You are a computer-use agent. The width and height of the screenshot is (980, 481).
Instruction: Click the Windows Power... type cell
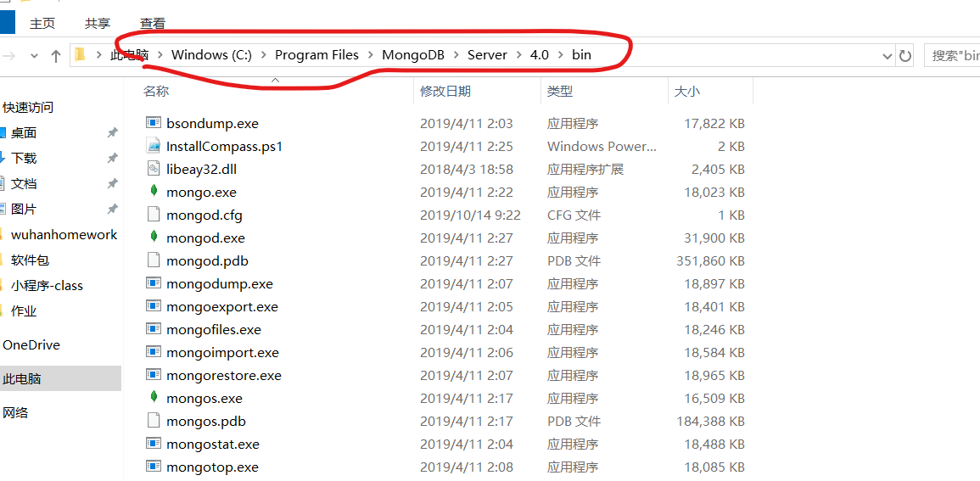click(x=602, y=147)
